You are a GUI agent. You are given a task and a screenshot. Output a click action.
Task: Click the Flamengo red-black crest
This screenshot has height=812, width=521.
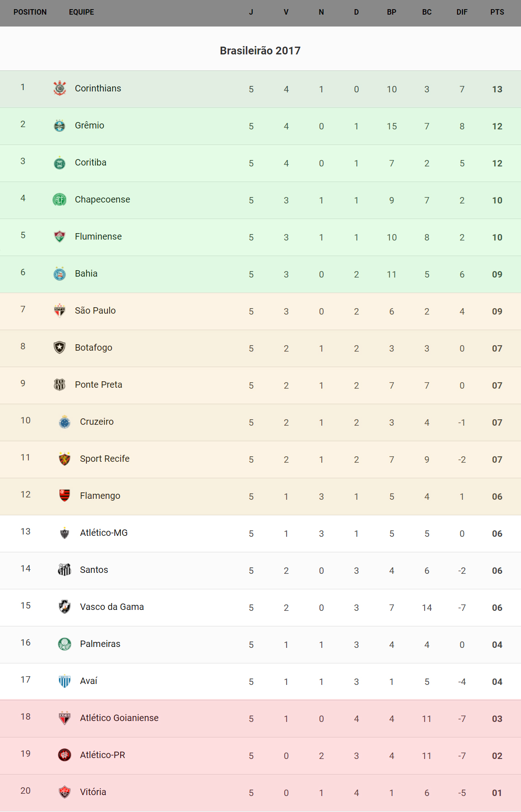click(x=64, y=496)
